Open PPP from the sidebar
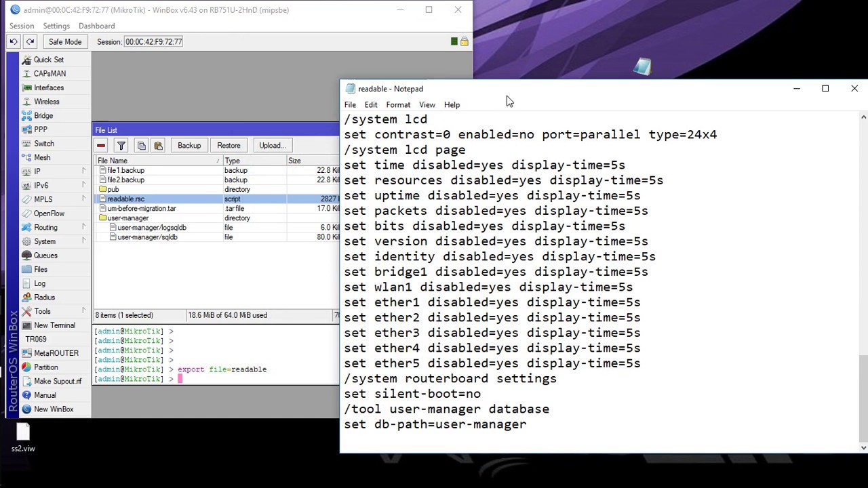868x488 pixels. tap(41, 129)
